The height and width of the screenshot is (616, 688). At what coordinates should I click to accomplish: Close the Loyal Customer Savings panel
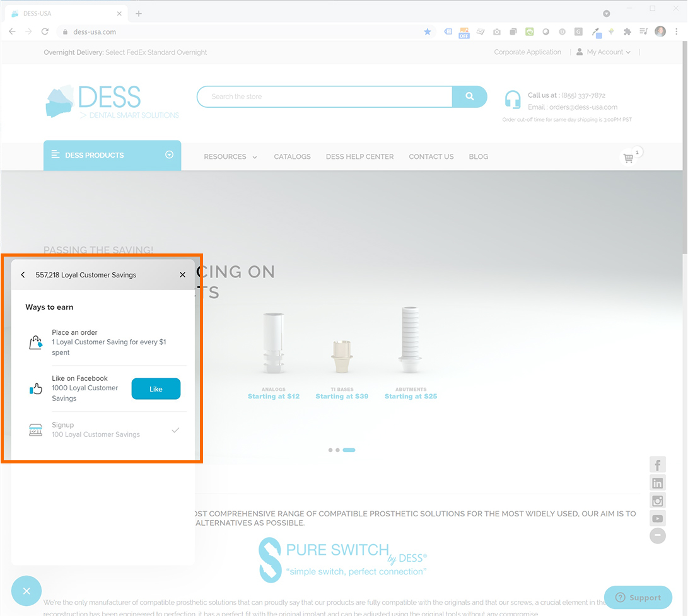click(182, 275)
